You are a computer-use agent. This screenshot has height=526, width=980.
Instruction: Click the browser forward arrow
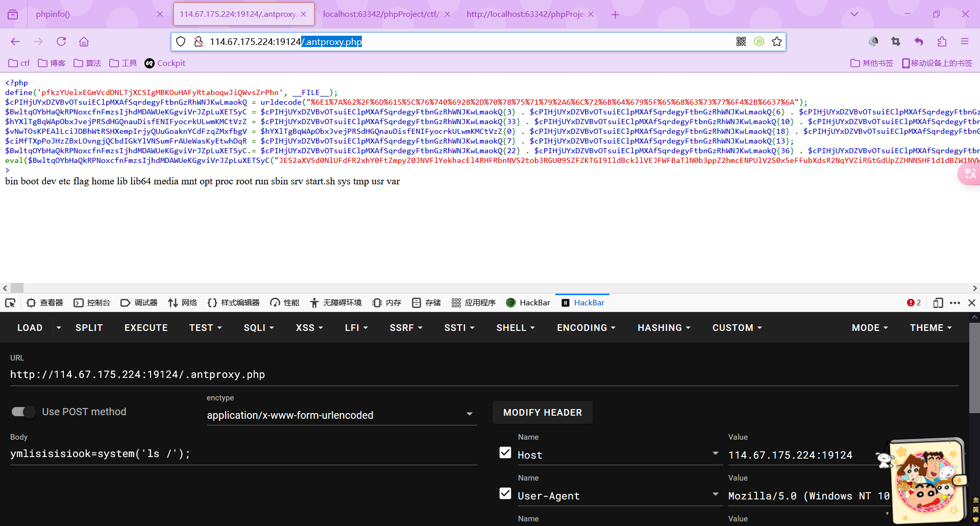point(38,41)
